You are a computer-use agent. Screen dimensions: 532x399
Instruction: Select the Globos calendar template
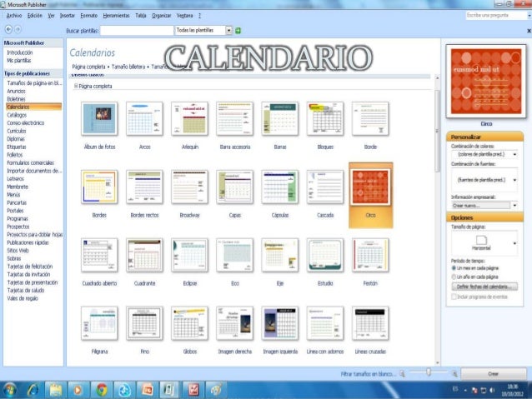[189, 323]
